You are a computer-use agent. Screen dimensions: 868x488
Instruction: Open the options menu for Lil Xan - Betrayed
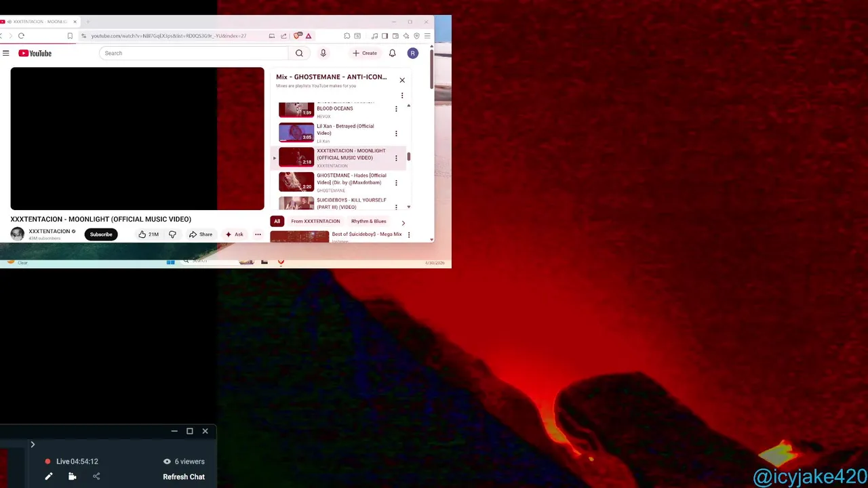396,134
